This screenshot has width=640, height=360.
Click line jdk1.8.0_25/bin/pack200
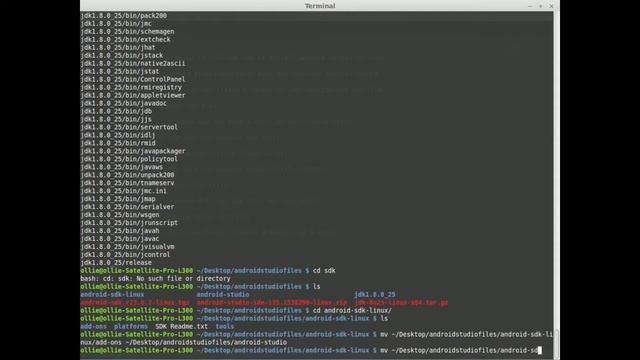point(123,16)
